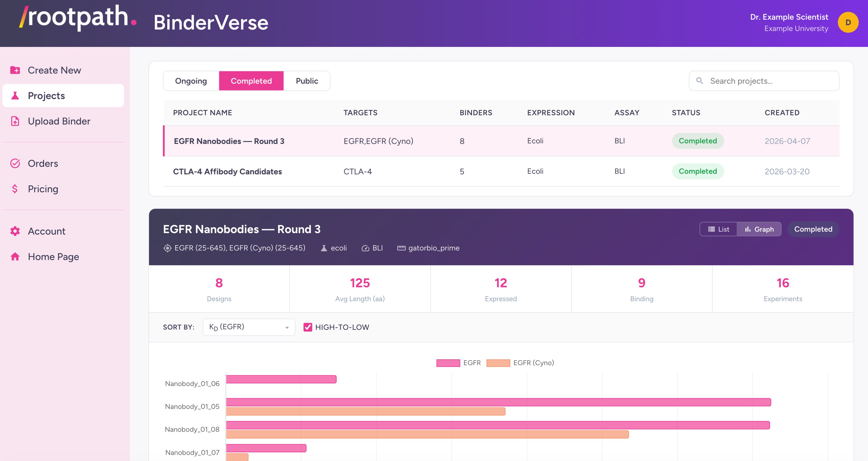Click the user avatar D circle
The image size is (868, 461).
848,23
